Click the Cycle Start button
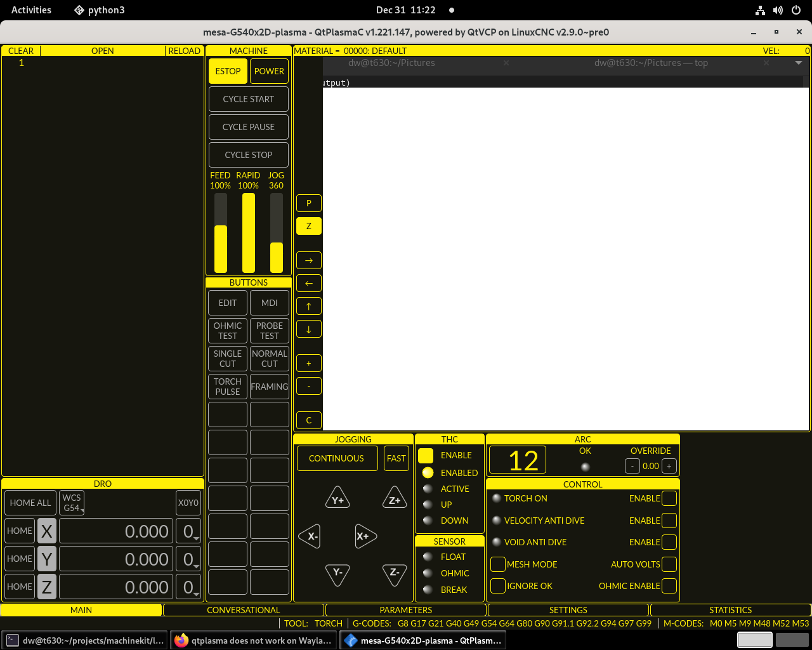812x650 pixels. [x=248, y=99]
